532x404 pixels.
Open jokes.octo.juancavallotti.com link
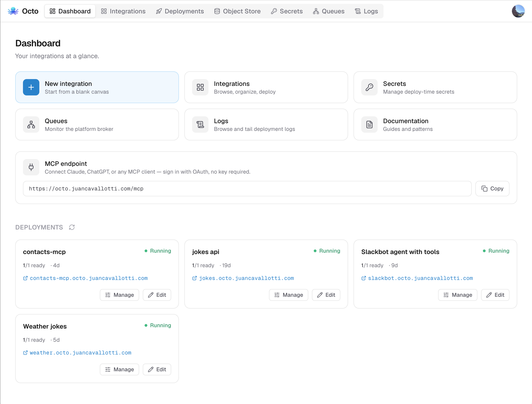pyautogui.click(x=246, y=278)
